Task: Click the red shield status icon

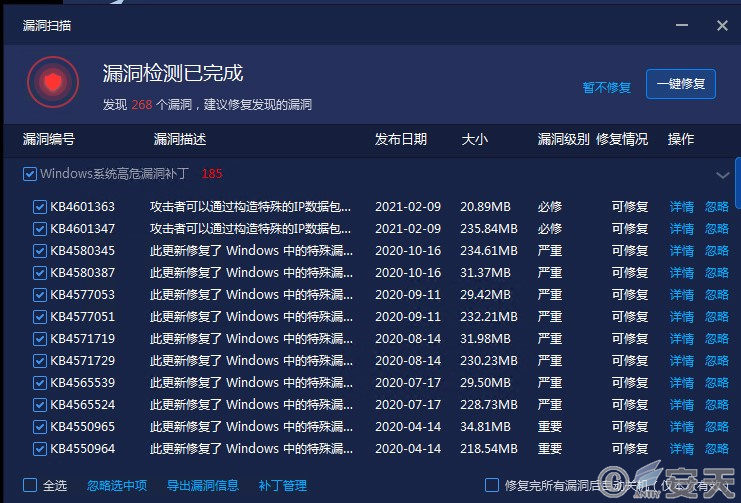Action: [53, 82]
